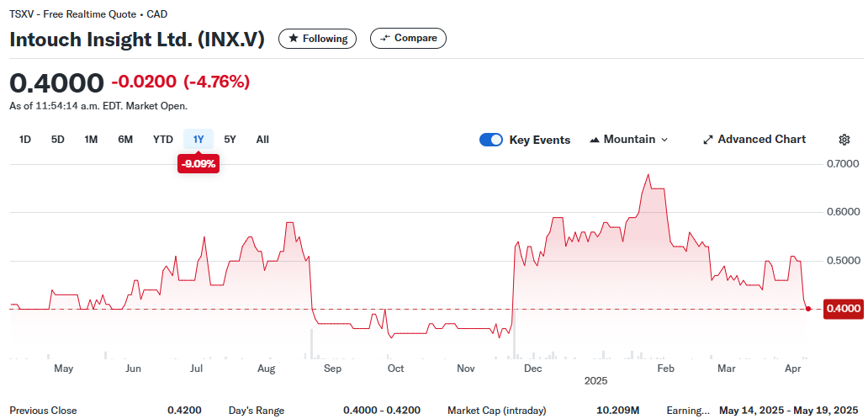Screen dimensions: 868x419
Task: Open the Advanced Chart view
Action: point(754,140)
